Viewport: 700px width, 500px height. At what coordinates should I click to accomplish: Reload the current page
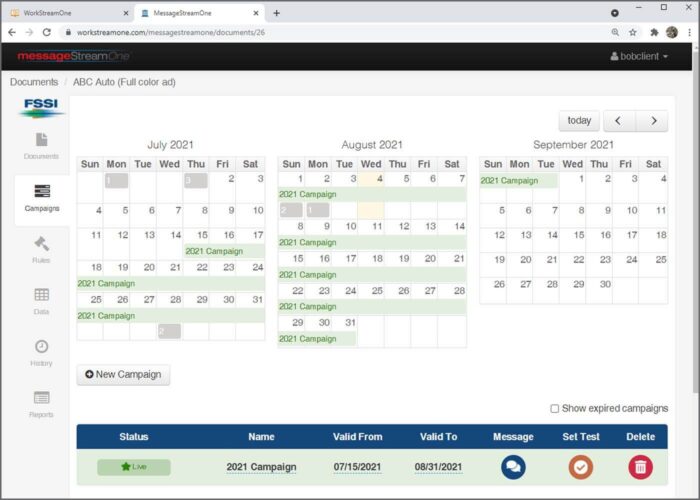[46, 32]
